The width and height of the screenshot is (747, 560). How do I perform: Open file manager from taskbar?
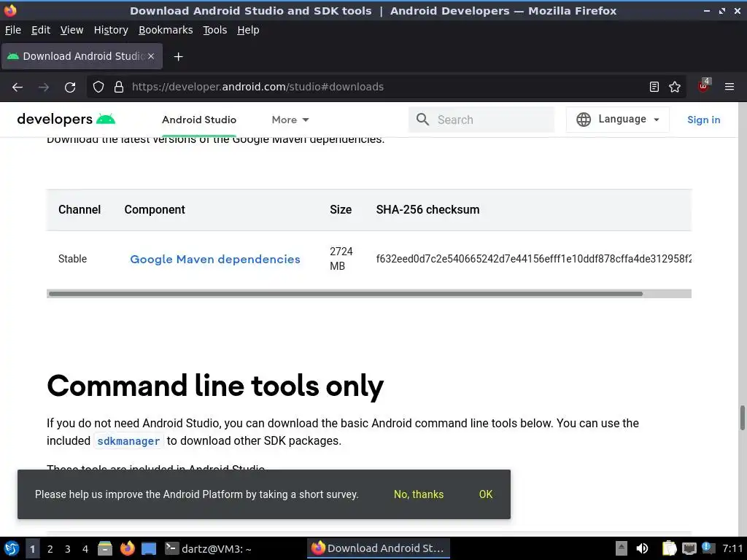tap(105, 548)
